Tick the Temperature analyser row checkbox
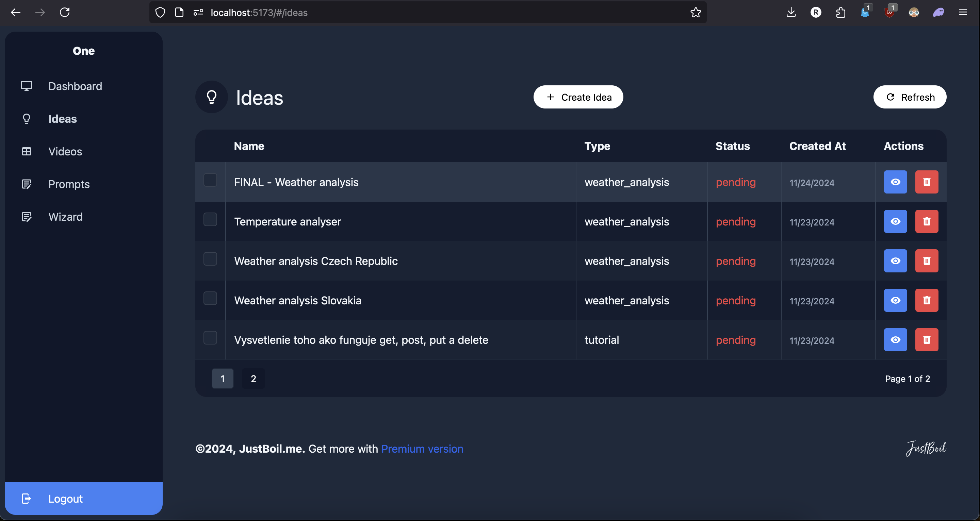Image resolution: width=980 pixels, height=521 pixels. pos(210,219)
